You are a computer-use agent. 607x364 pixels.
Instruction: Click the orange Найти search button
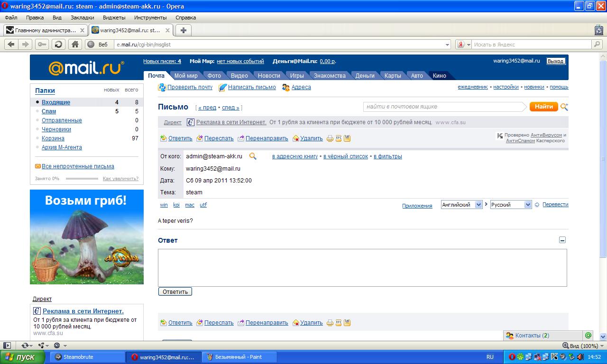tap(543, 107)
